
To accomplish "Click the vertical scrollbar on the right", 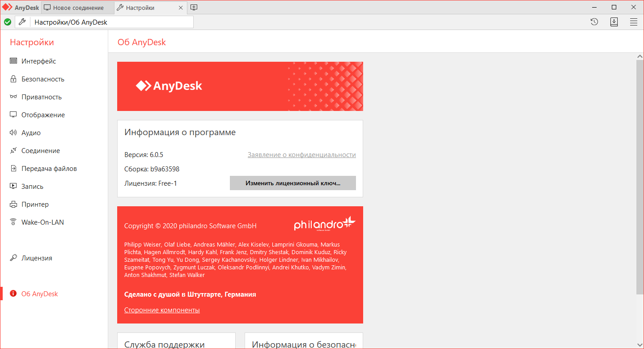I will (x=640, y=179).
